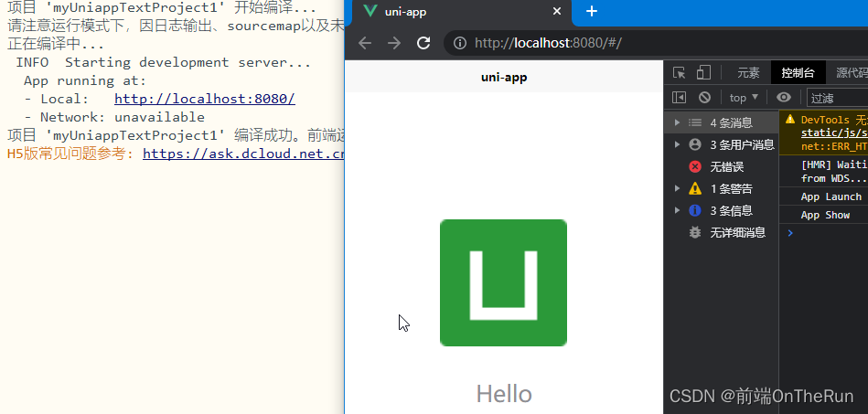Click the DevTools warning message in the console

click(x=823, y=133)
